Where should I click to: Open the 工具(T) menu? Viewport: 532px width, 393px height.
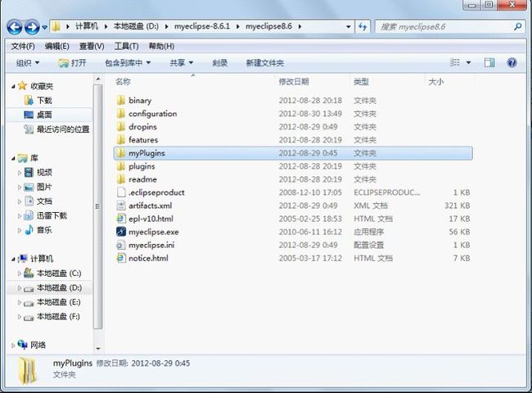click(126, 46)
